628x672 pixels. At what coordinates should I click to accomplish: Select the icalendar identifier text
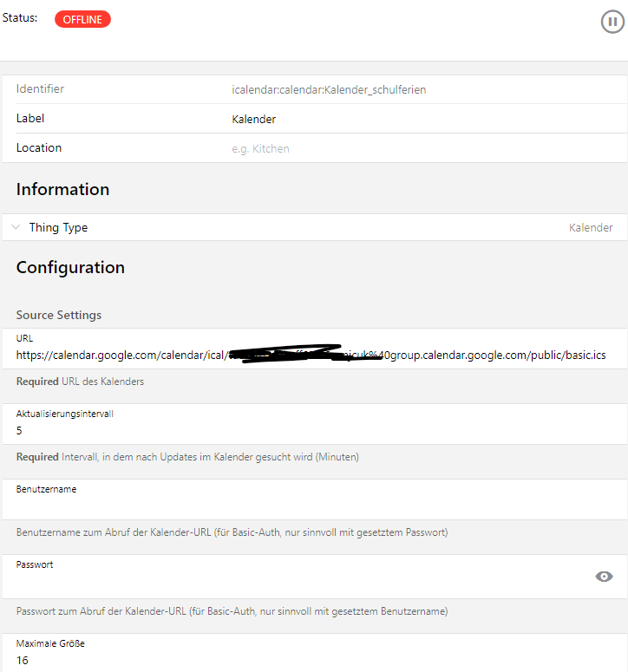[329, 89]
